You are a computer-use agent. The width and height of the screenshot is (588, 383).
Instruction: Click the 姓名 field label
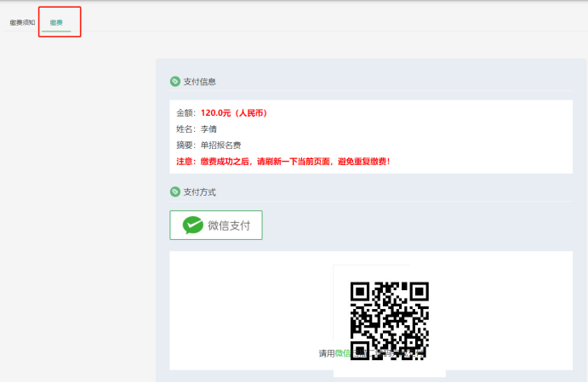coord(186,129)
